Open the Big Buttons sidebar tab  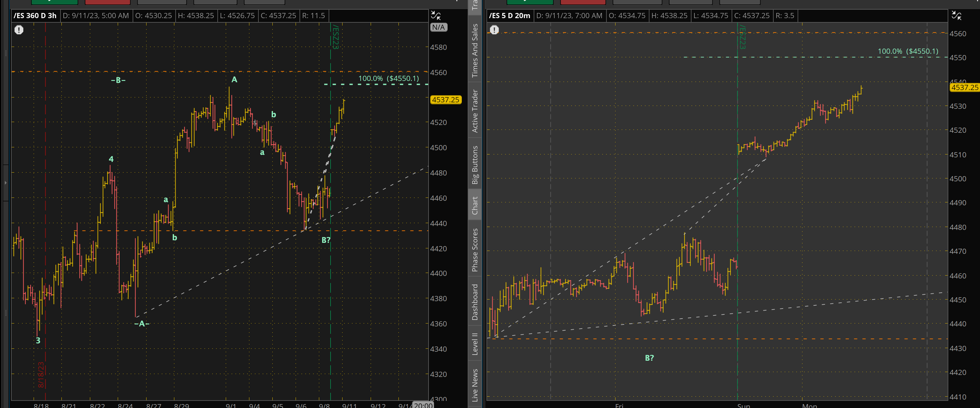pos(475,164)
